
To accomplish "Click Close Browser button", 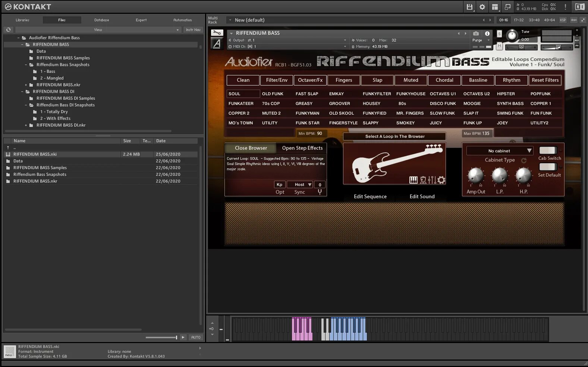I will [251, 148].
